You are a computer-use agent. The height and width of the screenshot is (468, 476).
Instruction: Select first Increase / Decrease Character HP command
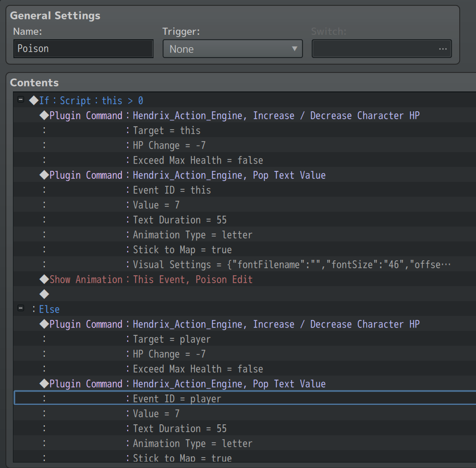point(244,115)
